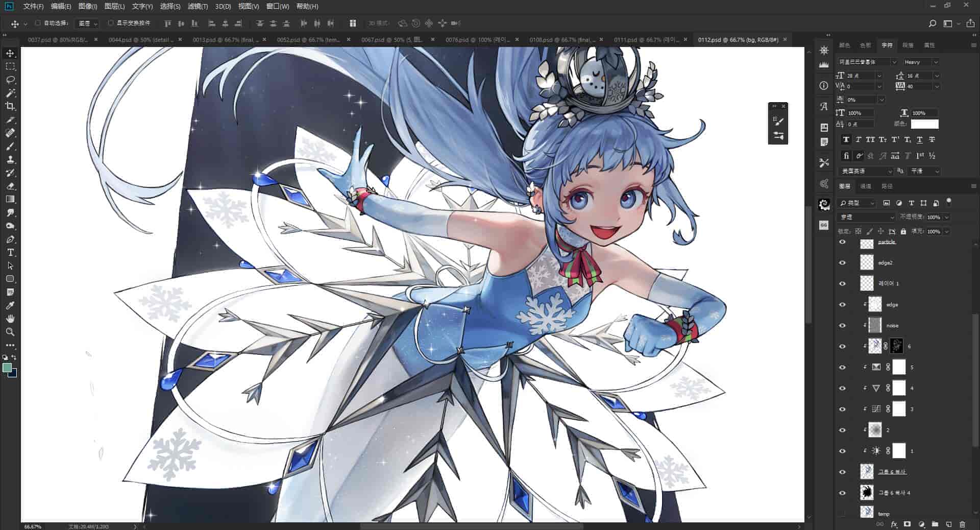The image size is (980, 530).
Task: Open the search icon in the options bar
Action: [x=932, y=23]
